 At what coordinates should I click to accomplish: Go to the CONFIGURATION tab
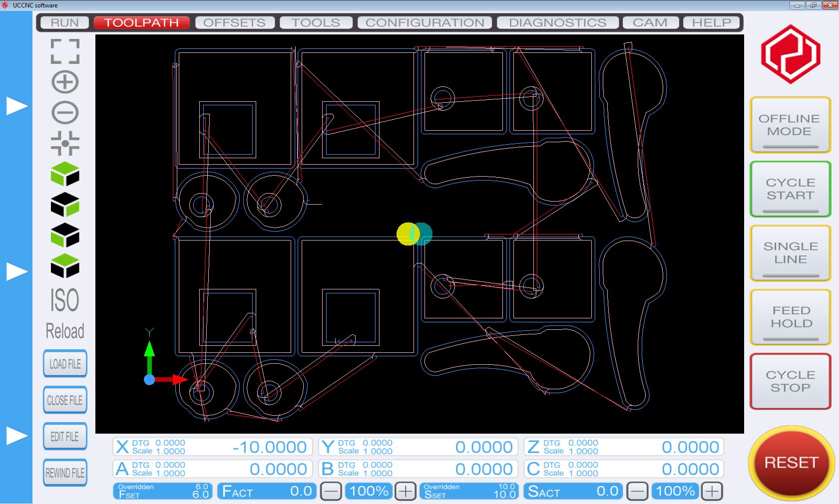pyautogui.click(x=425, y=23)
